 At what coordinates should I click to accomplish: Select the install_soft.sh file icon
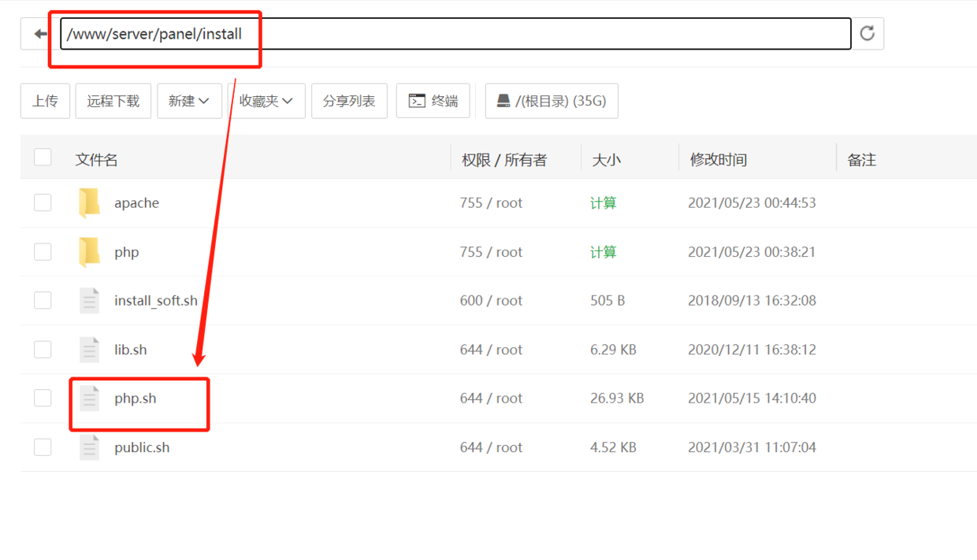pyautogui.click(x=89, y=300)
